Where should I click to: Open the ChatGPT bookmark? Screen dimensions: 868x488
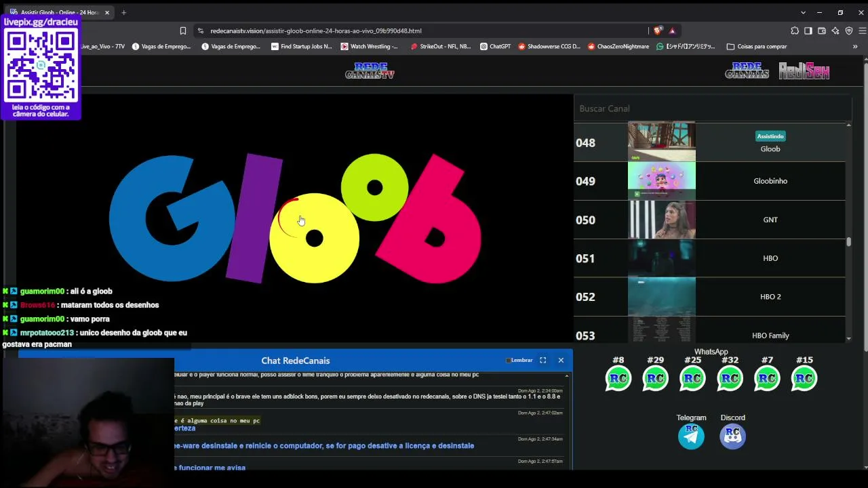495,47
